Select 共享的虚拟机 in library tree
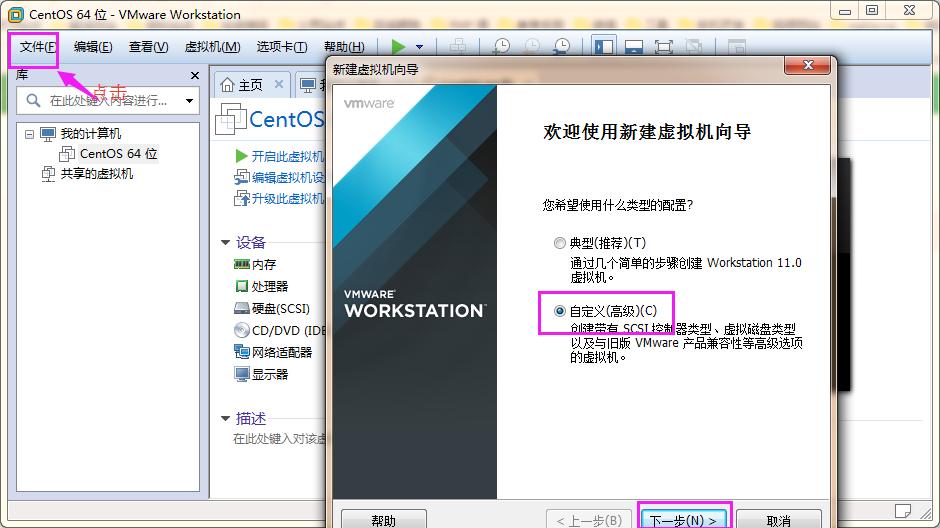 coord(97,174)
